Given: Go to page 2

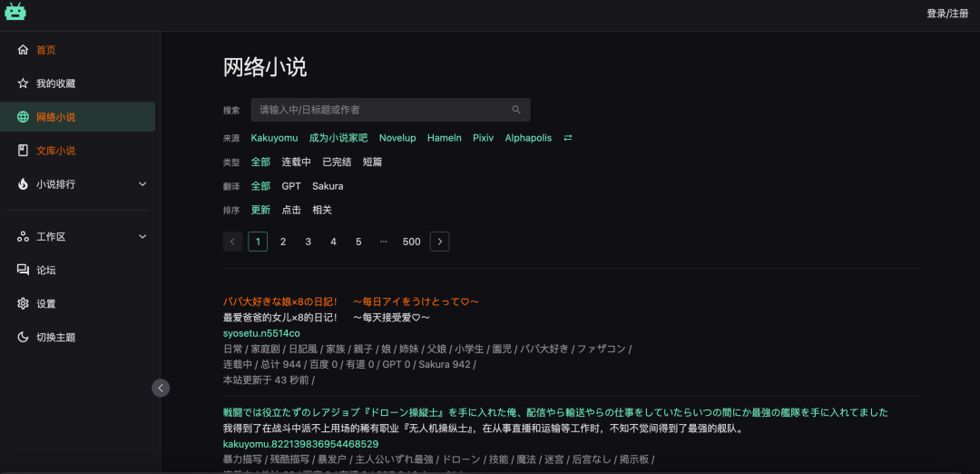Looking at the screenshot, I should tap(283, 242).
